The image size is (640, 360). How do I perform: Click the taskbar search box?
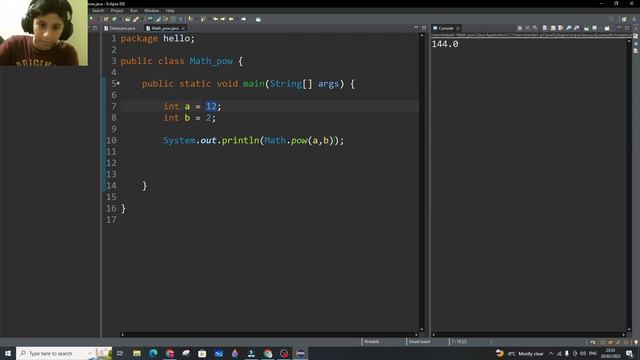tap(64, 353)
